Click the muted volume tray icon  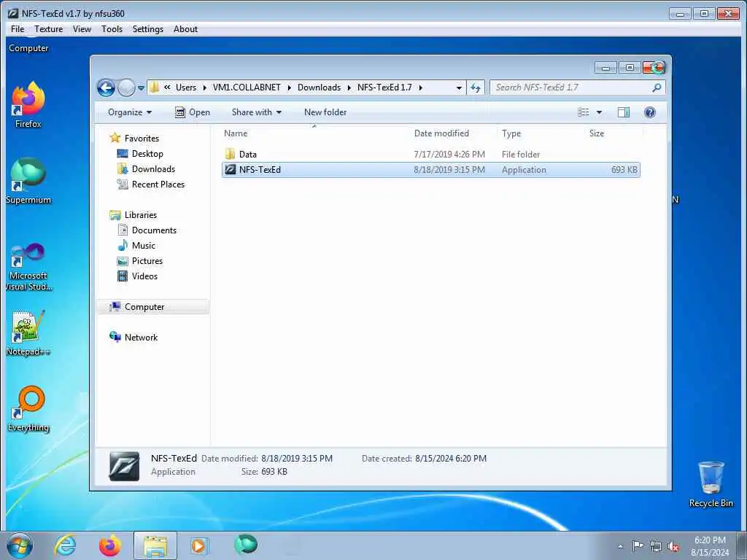tap(673, 546)
